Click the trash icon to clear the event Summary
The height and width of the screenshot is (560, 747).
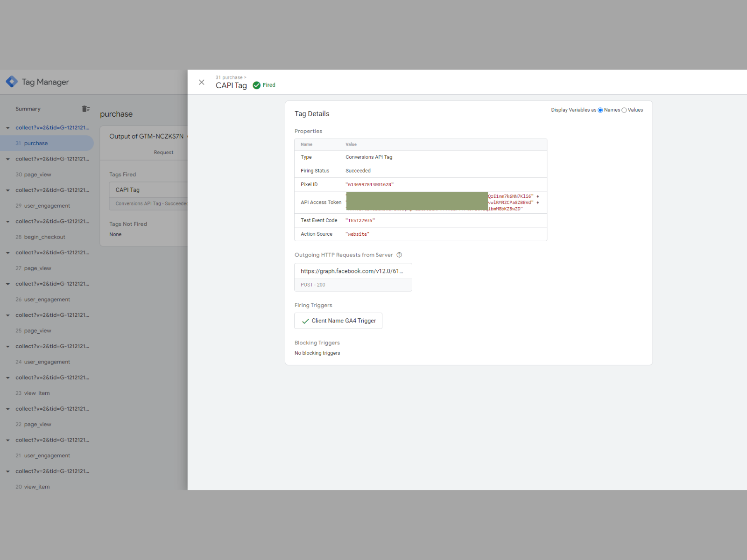tap(86, 108)
